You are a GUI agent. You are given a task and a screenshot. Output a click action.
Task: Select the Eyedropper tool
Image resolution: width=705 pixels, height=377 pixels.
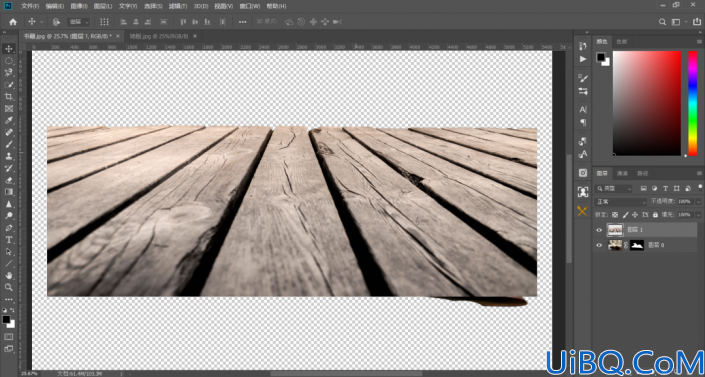tap(9, 120)
